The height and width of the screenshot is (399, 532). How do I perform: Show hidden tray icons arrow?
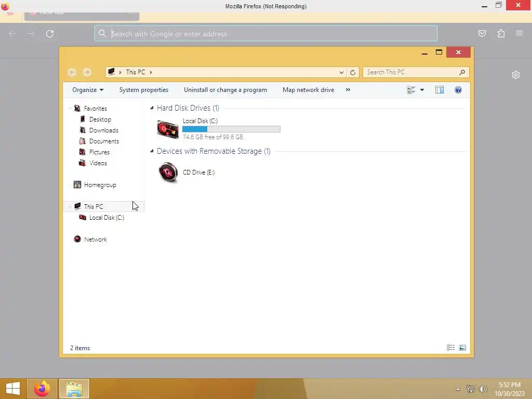tap(458, 389)
